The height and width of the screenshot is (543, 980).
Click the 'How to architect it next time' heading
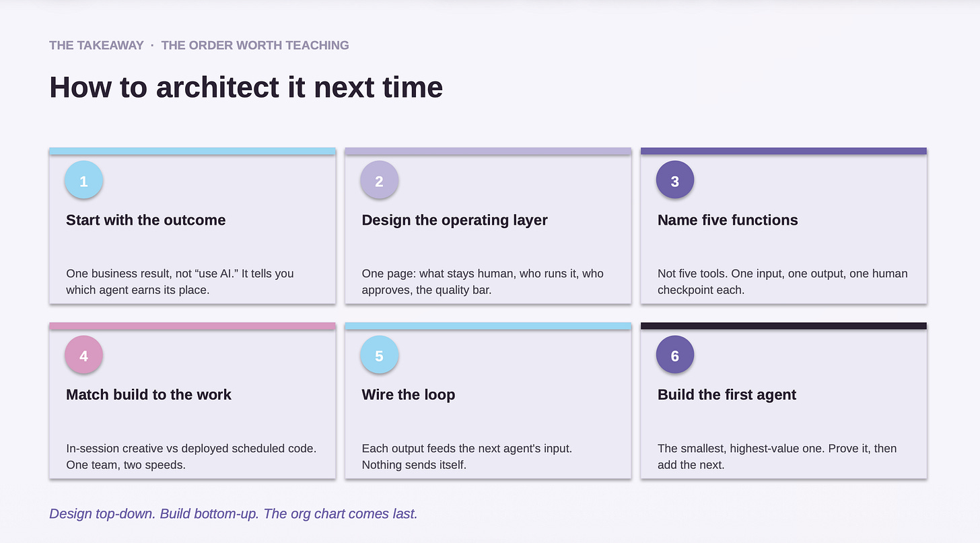pos(246,87)
